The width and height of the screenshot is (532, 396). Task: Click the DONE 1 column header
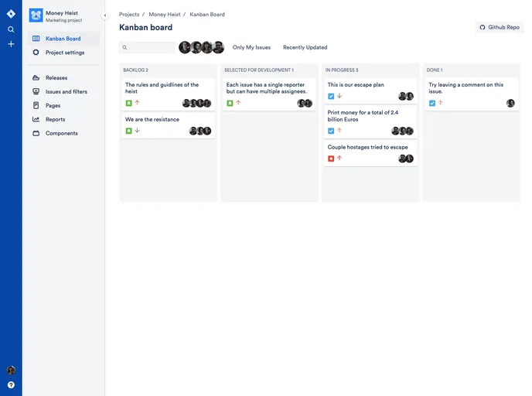click(435, 70)
